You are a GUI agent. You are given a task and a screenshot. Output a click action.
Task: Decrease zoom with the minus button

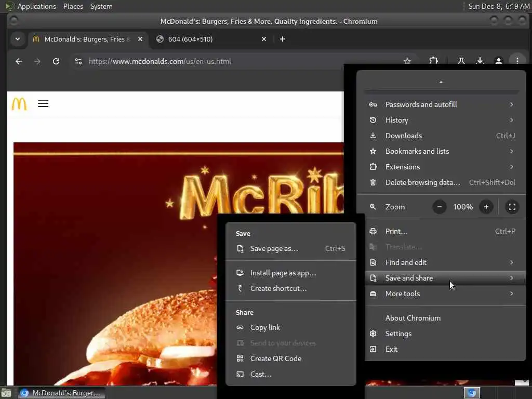coord(440,207)
